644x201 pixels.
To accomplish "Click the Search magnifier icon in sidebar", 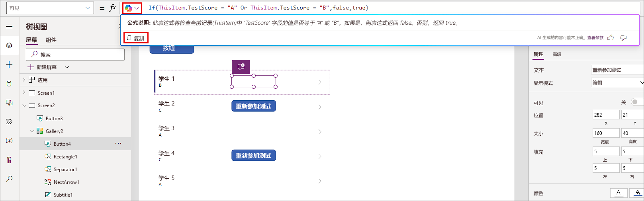I will click(9, 179).
